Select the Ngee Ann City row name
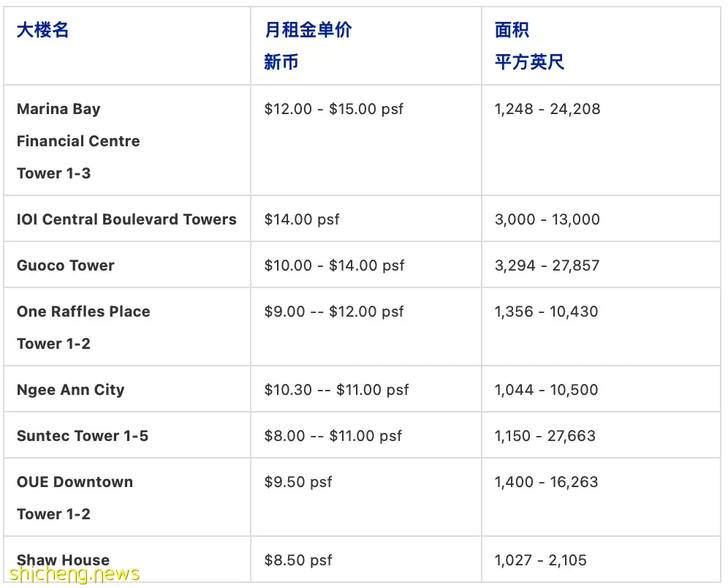 (71, 390)
